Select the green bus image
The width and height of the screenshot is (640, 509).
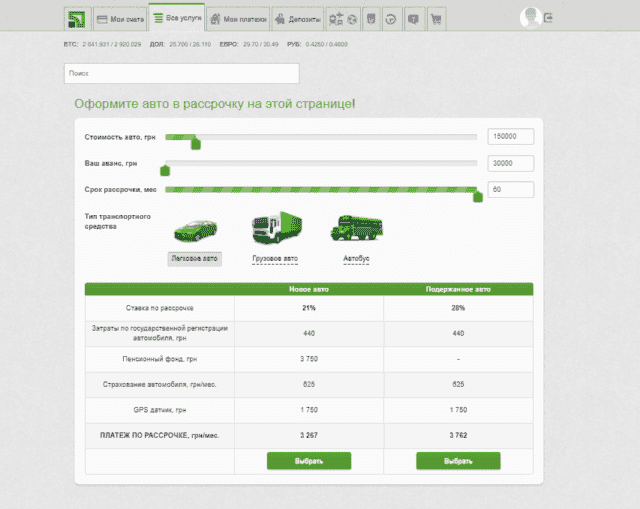pos(356,228)
